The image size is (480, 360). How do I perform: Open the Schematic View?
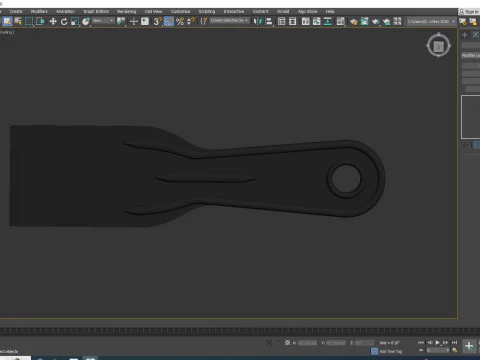(328, 22)
